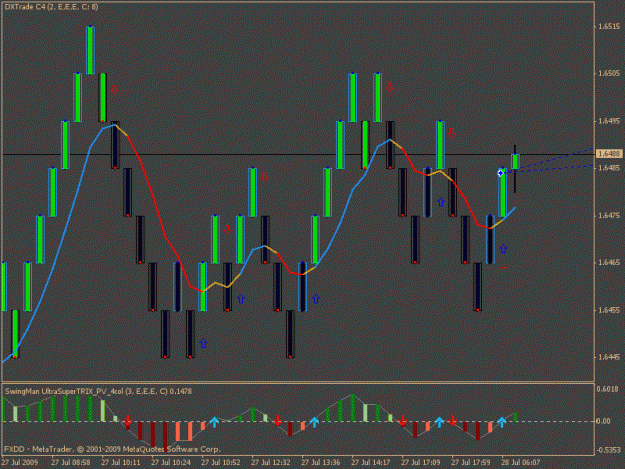Screen dimensions: 625x469
Task: Click the 1.6445 price axis label
Action: point(609,357)
